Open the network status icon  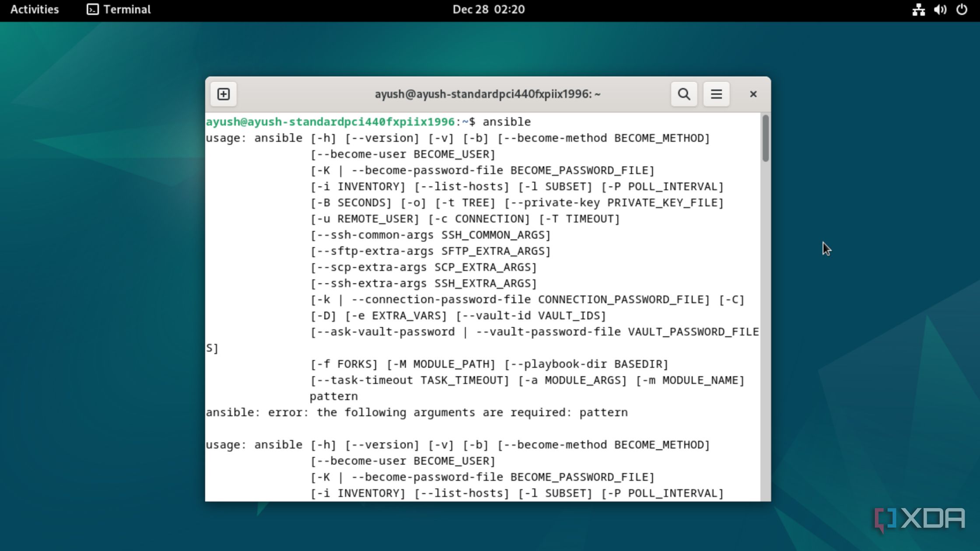tap(918, 9)
